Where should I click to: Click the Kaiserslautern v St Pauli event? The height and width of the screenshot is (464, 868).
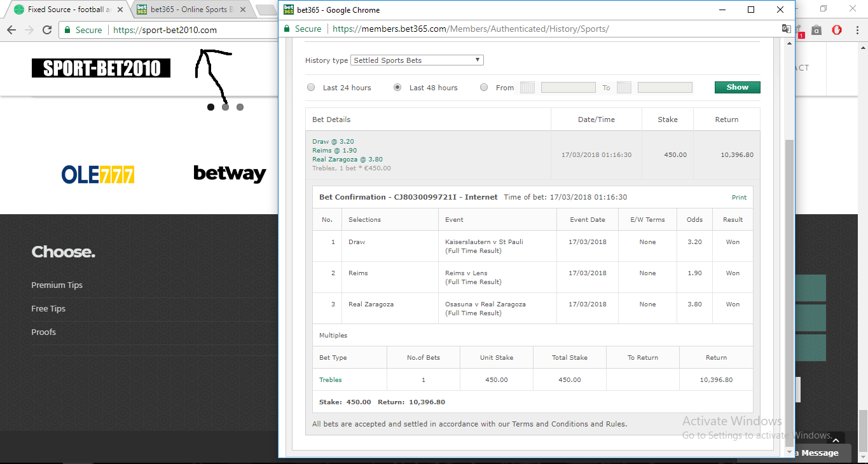point(484,242)
